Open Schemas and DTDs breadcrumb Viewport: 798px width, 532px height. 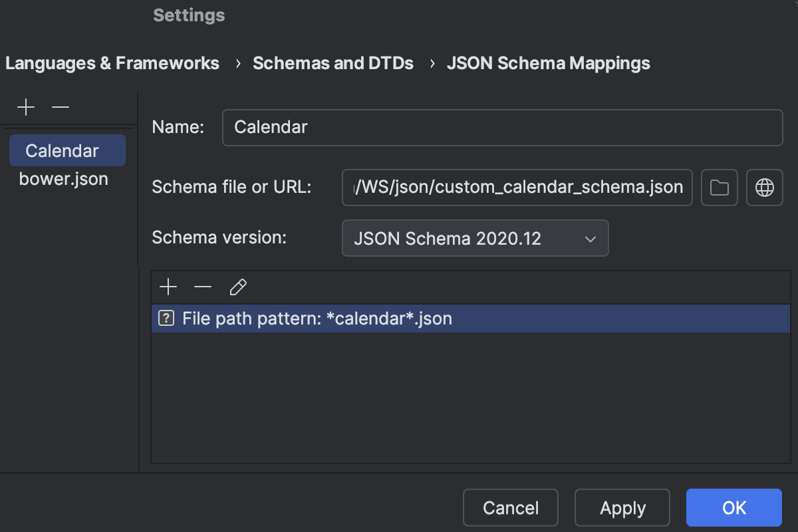(x=332, y=63)
